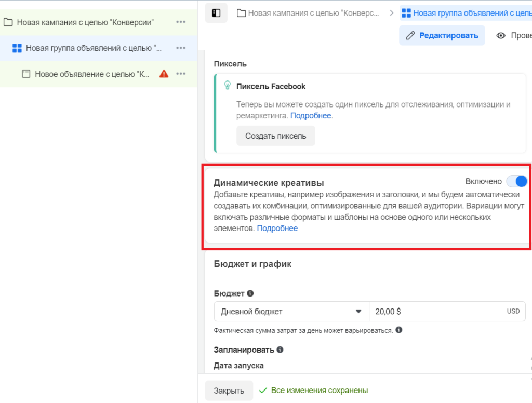Click the sidebar panel toggle icon
Viewport: 532px width, 403px height.
pyautogui.click(x=216, y=13)
